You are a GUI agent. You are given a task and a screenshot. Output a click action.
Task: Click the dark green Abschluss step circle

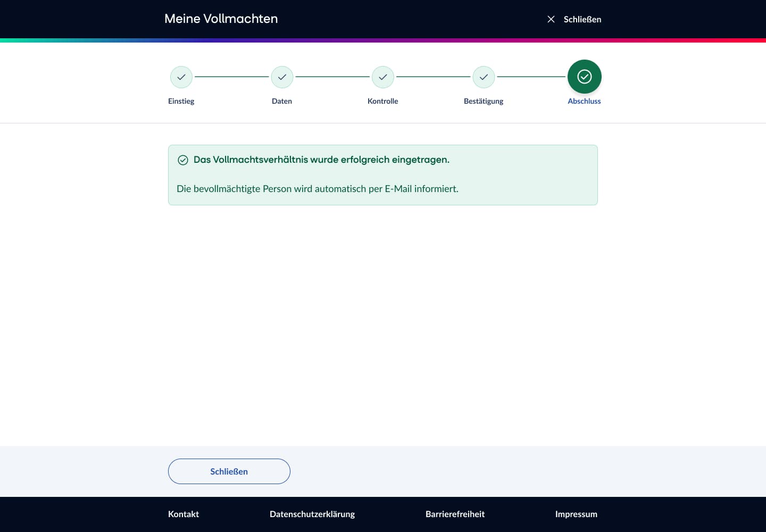(584, 77)
